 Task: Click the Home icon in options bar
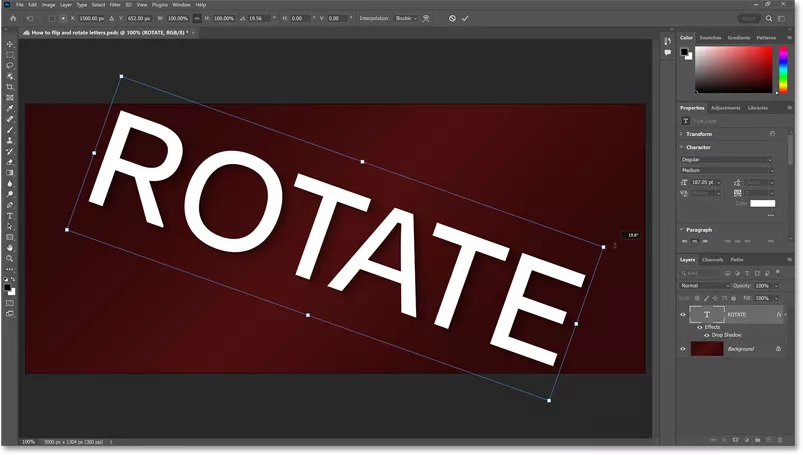(x=13, y=18)
